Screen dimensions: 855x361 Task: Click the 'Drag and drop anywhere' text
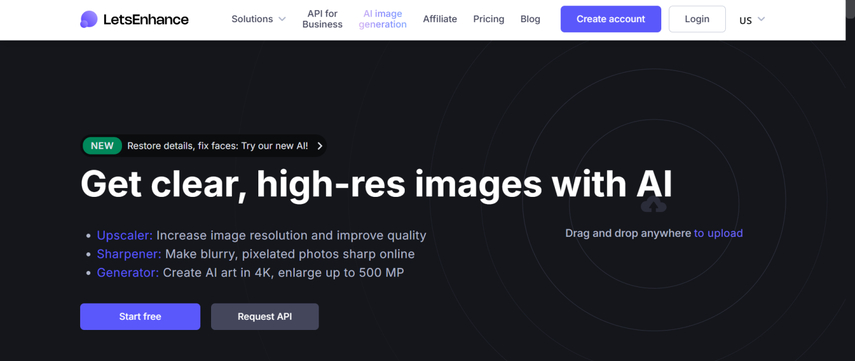628,233
